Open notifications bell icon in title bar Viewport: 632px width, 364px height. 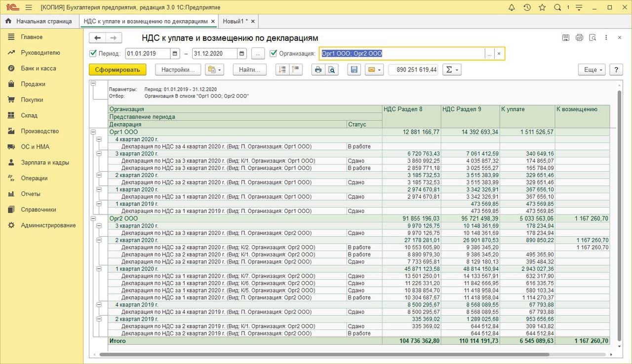coord(512,7)
